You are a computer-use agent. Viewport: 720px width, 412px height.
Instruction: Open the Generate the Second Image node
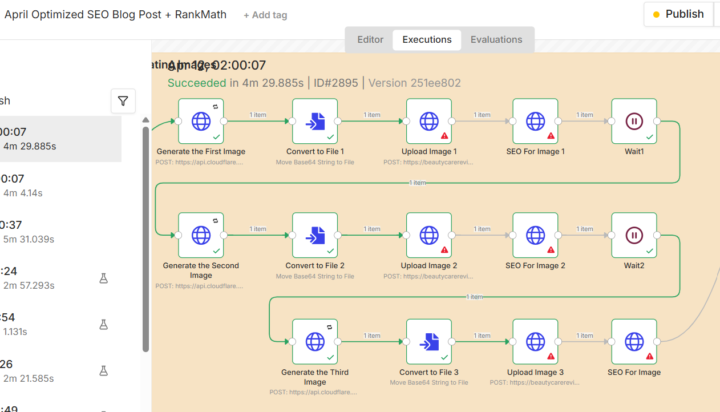click(x=201, y=235)
